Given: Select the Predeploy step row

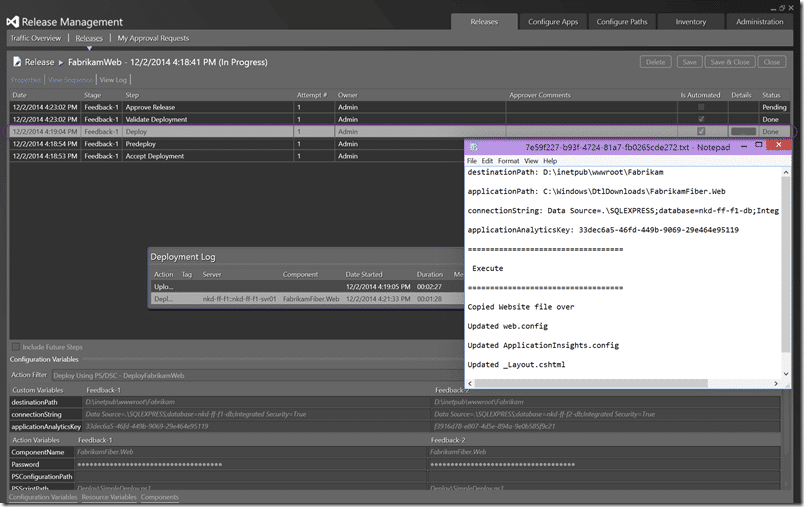Looking at the screenshot, I should pos(237,144).
